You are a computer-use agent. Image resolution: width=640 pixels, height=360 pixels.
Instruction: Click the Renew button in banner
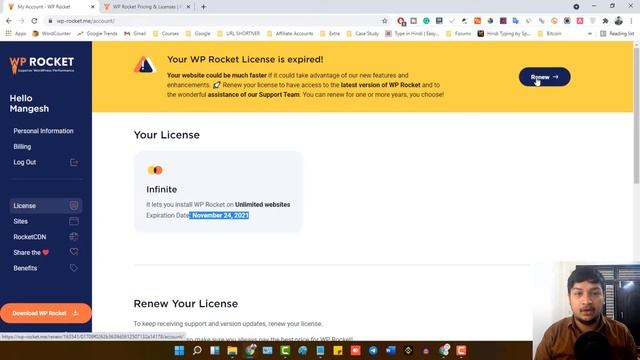click(x=544, y=77)
